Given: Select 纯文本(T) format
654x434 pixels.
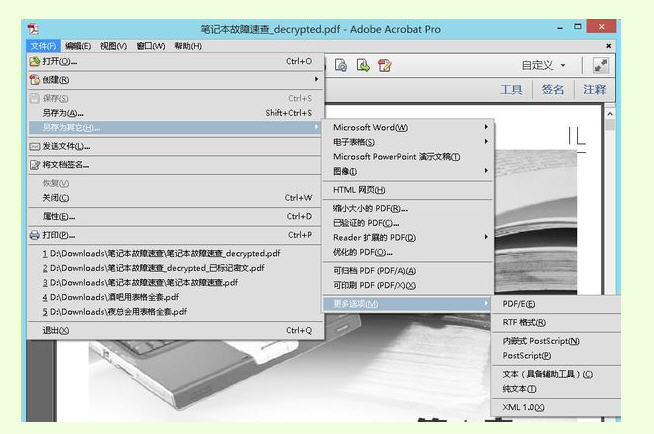Looking at the screenshot, I should tap(556, 389).
